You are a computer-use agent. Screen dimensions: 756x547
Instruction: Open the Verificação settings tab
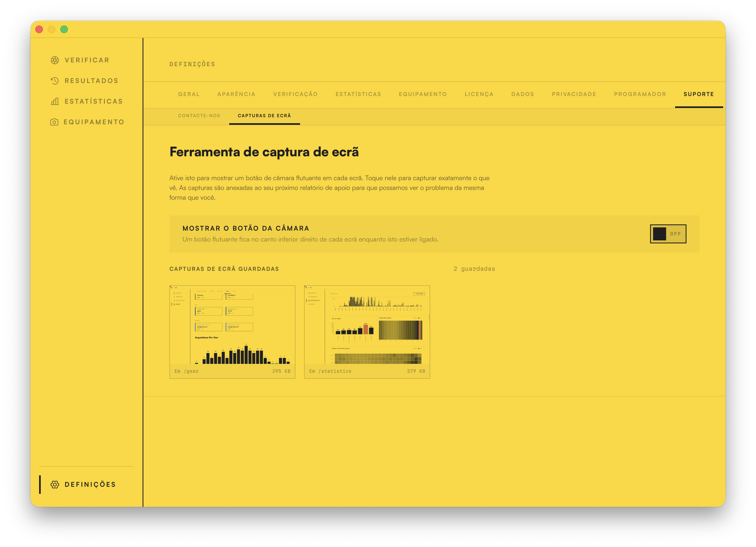pos(295,94)
